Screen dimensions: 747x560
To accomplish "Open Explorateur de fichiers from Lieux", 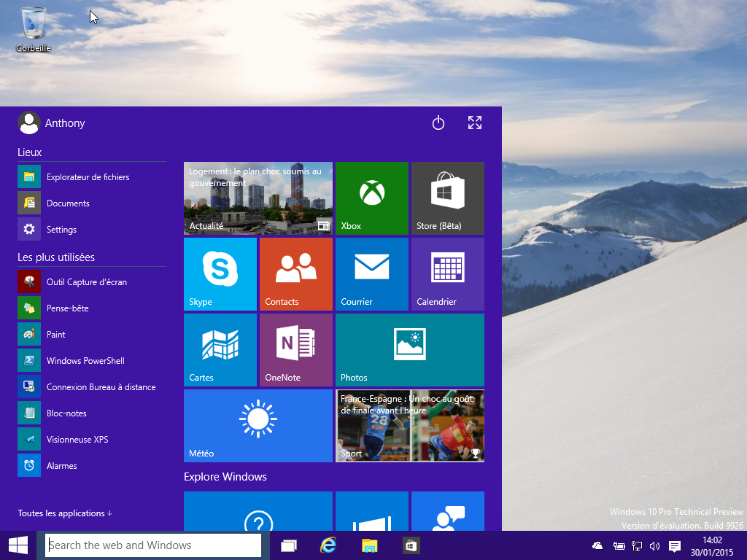I will [88, 177].
